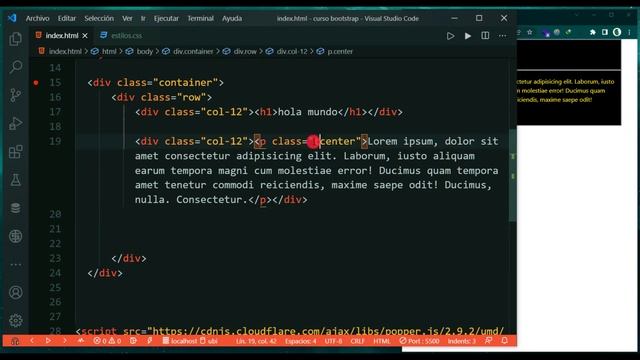This screenshot has width=640, height=360.
Task: Click the outlined play run button in the editor toolbar
Action: 450,36
